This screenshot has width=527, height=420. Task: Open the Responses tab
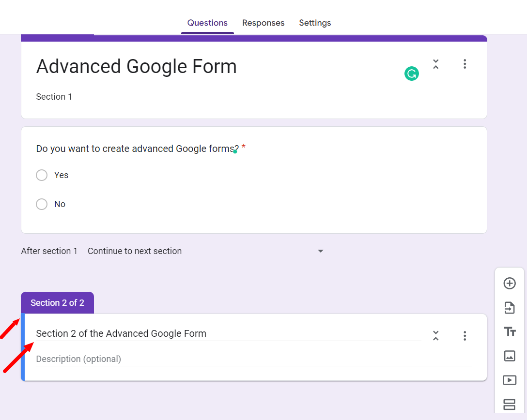pos(263,23)
